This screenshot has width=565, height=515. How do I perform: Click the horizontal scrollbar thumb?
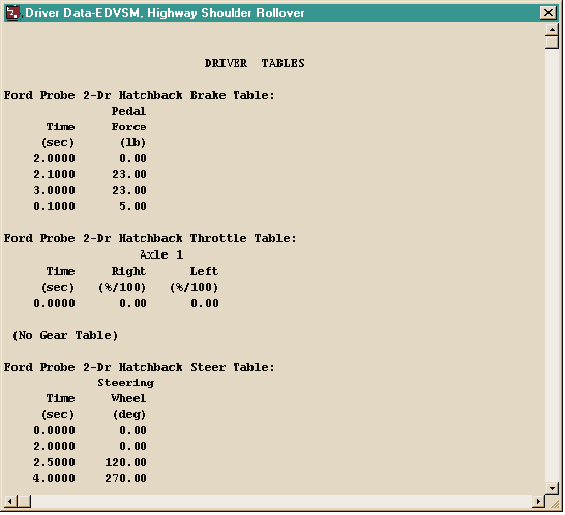coord(24,501)
